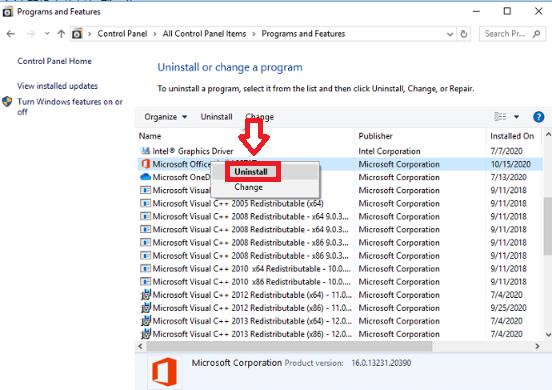Click icon of Visual C++ 2010 x64
The width and height of the screenshot is (552, 390).
coord(145,269)
